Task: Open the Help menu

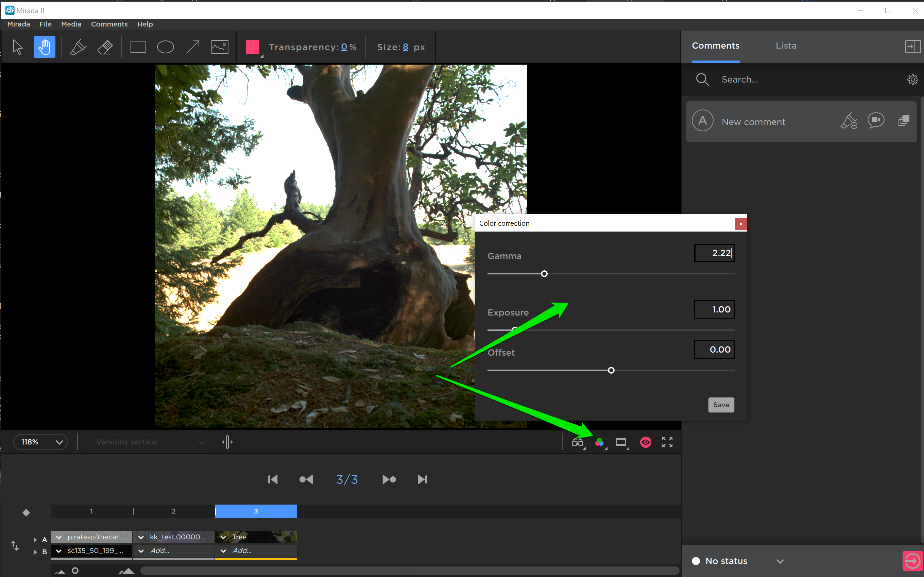Action: pos(145,24)
